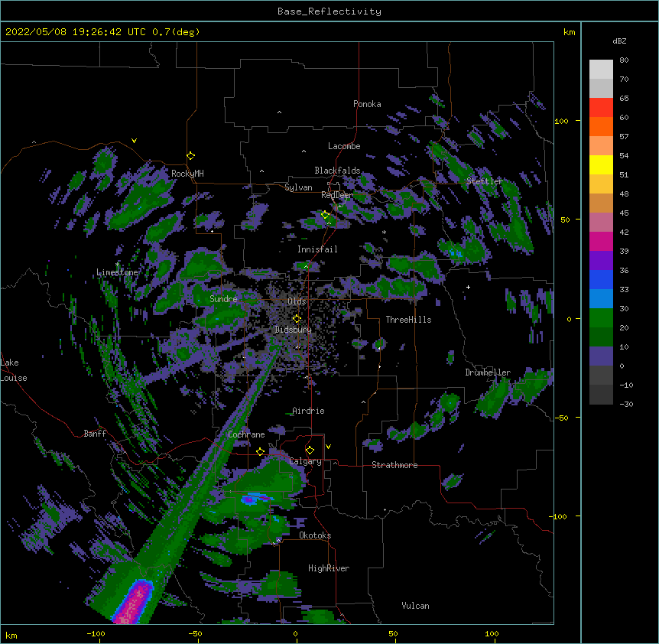Click the Calgary city label
659x644 pixels.
tap(306, 461)
